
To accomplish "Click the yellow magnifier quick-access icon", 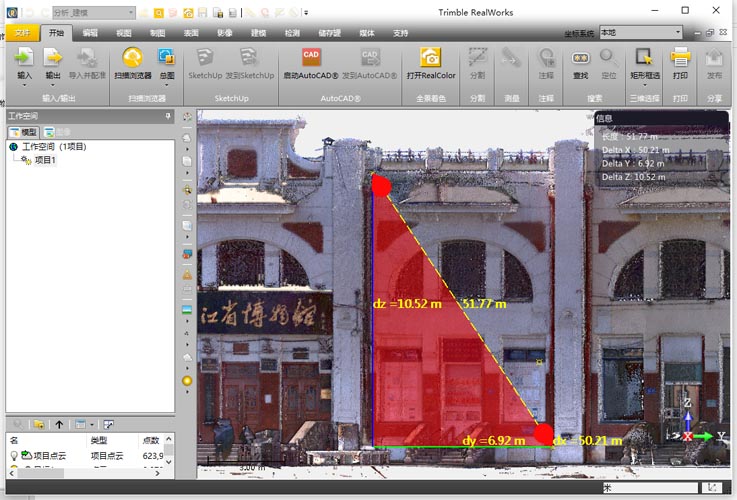I will click(x=159, y=13).
